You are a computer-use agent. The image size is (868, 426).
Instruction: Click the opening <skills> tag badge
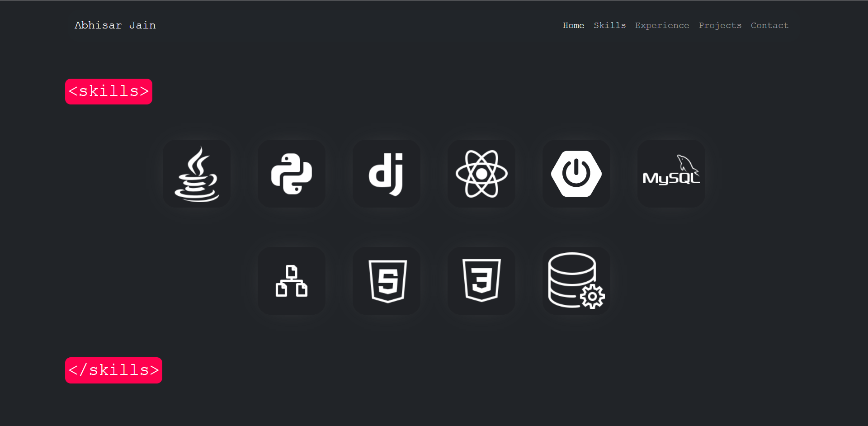(x=108, y=91)
